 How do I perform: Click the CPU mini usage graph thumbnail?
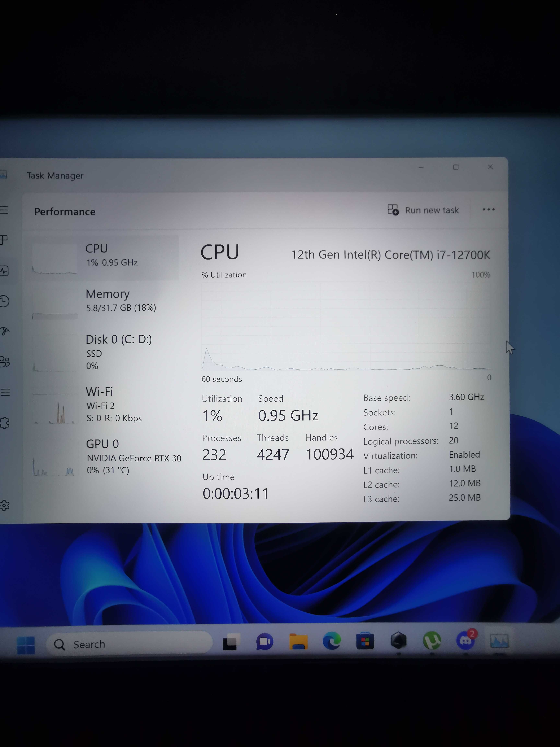pos(55,259)
